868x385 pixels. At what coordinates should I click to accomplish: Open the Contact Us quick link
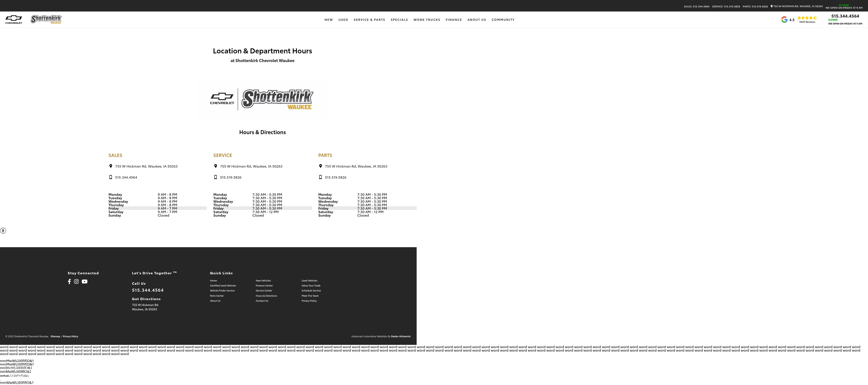tap(262, 301)
